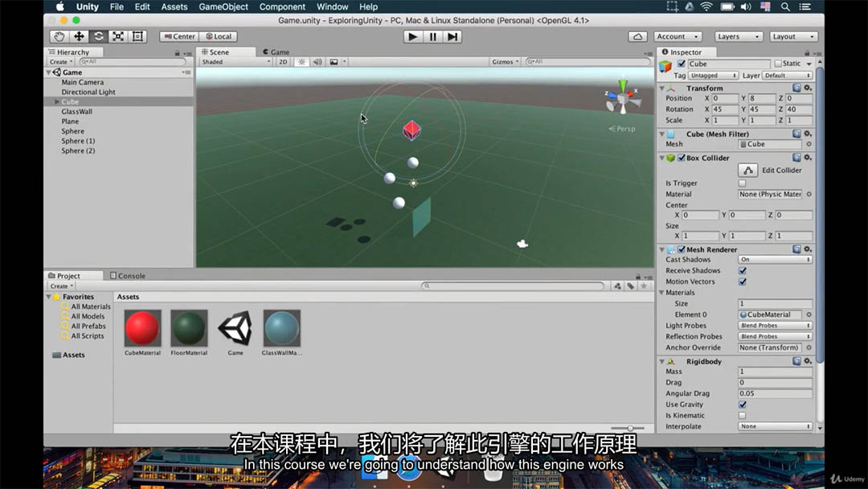Open the Account dropdown
Image resolution: width=868 pixels, height=489 pixels.
(678, 36)
